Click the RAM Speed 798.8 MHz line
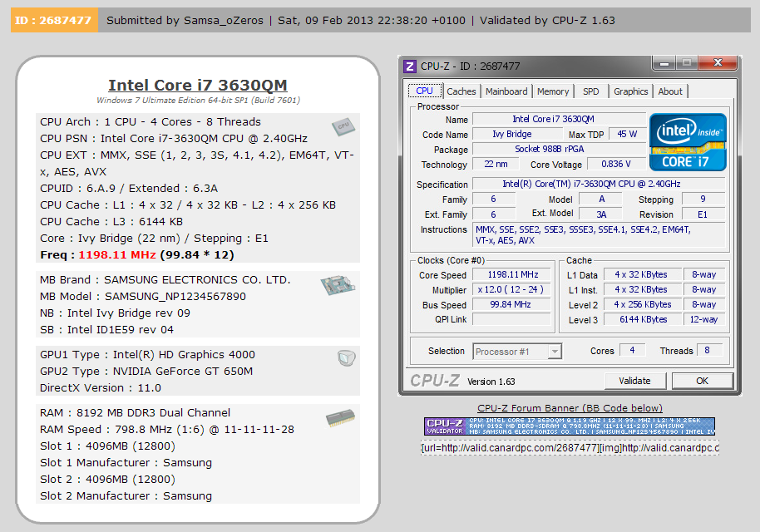This screenshot has height=532, width=760. (167, 430)
